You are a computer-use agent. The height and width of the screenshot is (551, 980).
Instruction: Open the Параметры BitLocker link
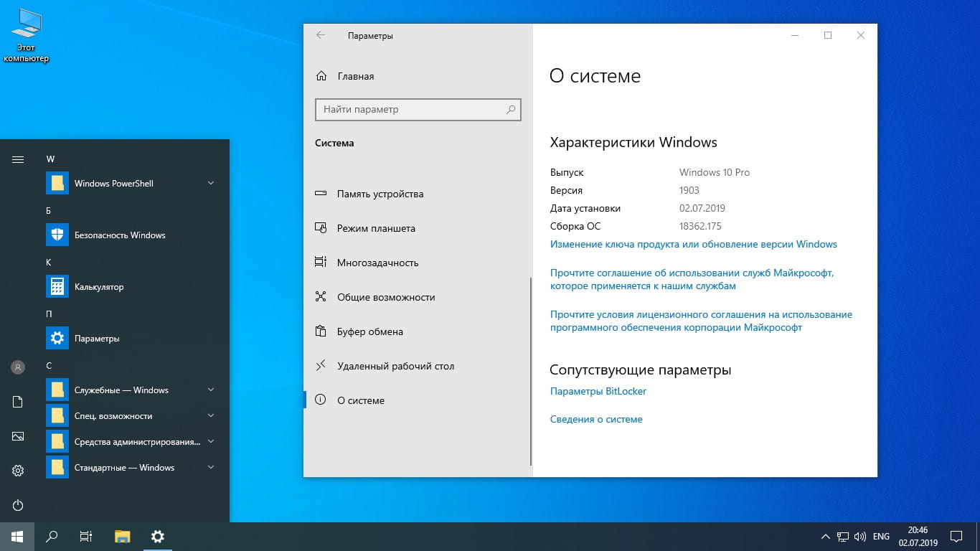[598, 391]
